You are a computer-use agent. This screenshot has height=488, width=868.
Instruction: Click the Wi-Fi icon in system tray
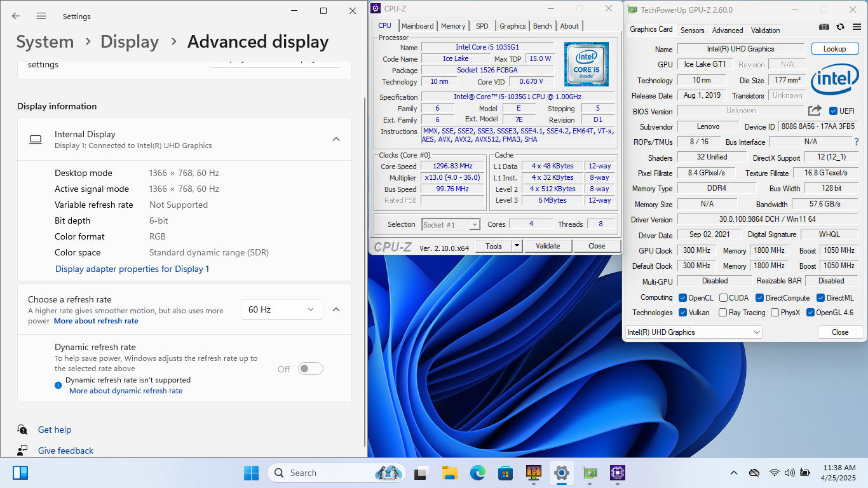(774, 473)
